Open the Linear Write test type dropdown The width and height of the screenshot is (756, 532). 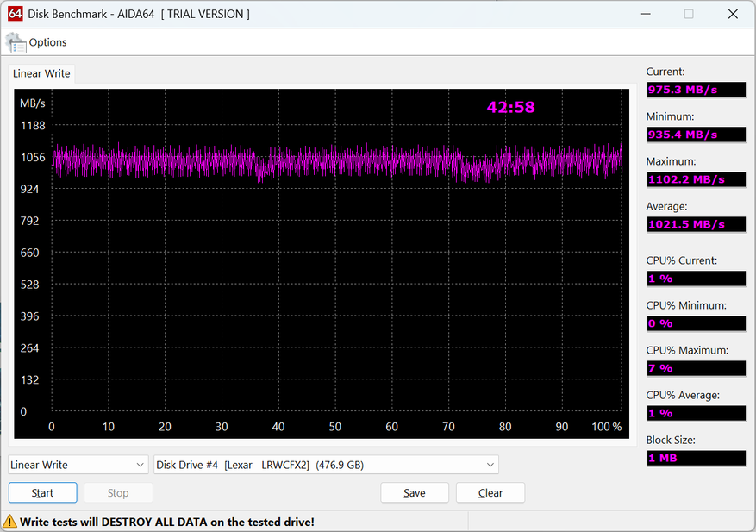click(x=78, y=465)
